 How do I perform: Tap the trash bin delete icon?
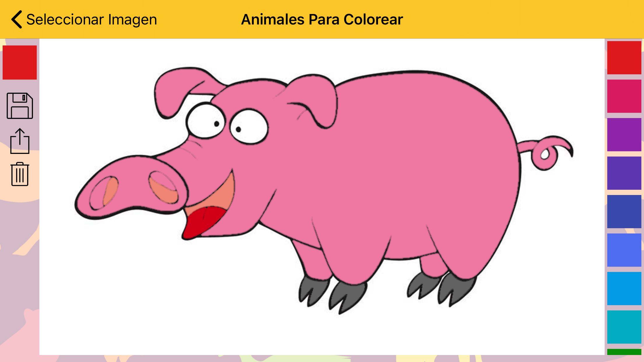pyautogui.click(x=20, y=174)
